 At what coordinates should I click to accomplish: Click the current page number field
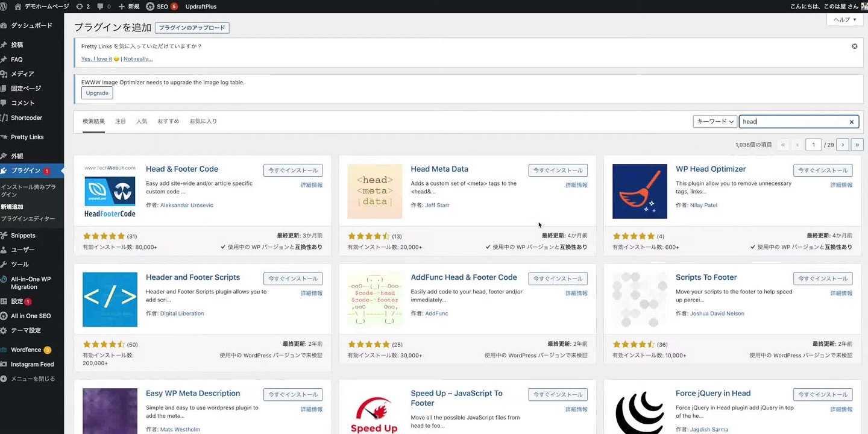pos(814,145)
